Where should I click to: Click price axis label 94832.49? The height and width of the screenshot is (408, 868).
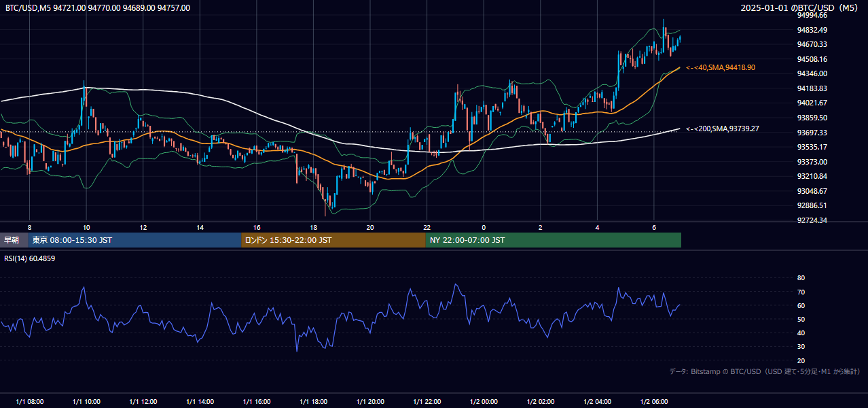tap(812, 30)
